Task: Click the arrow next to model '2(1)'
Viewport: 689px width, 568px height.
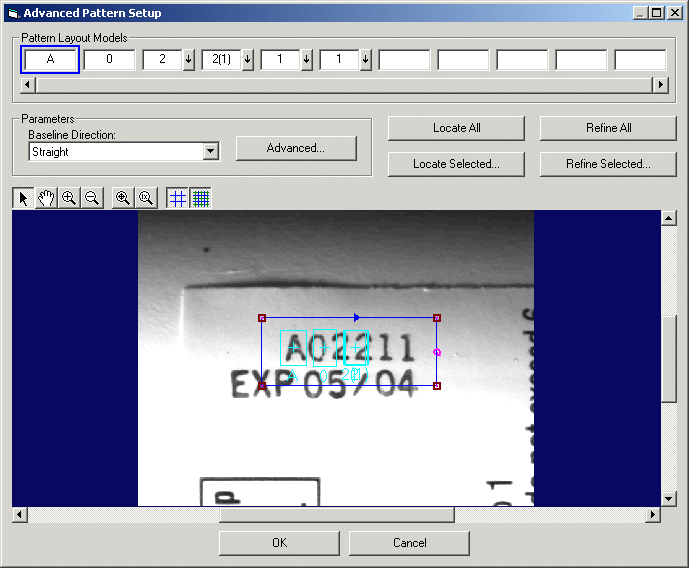Action: (248, 60)
